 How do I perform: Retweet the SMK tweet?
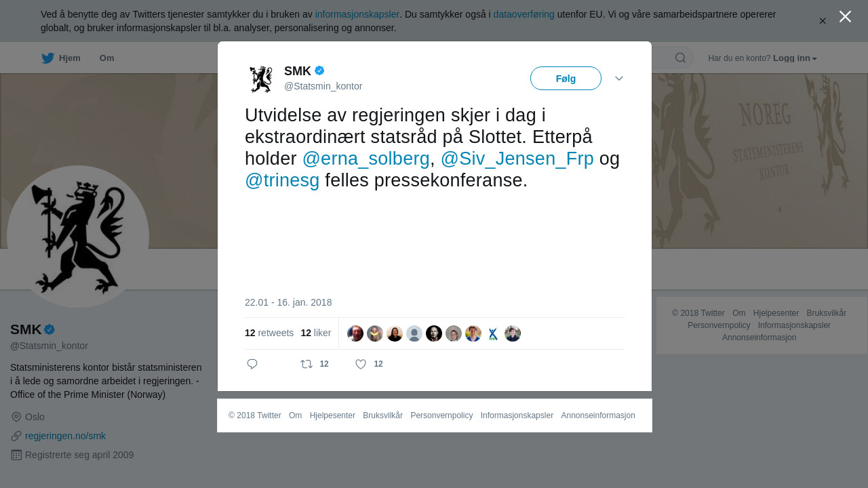307,364
